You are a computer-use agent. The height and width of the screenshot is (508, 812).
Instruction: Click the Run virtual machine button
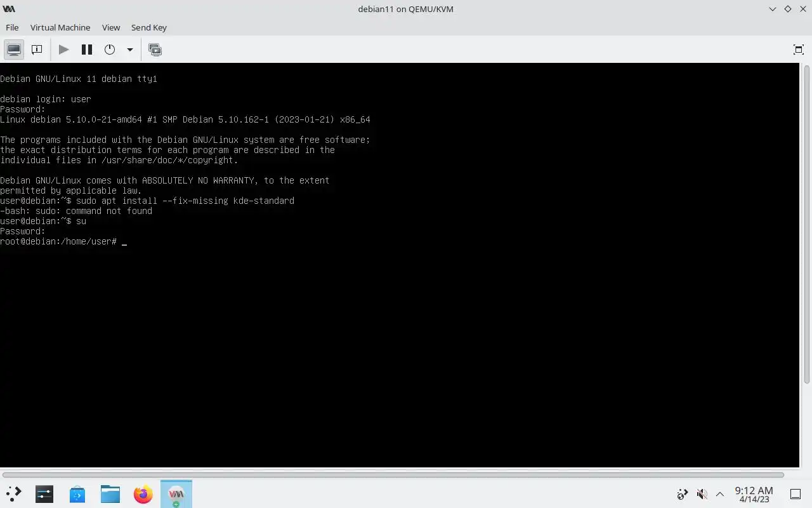(x=64, y=50)
